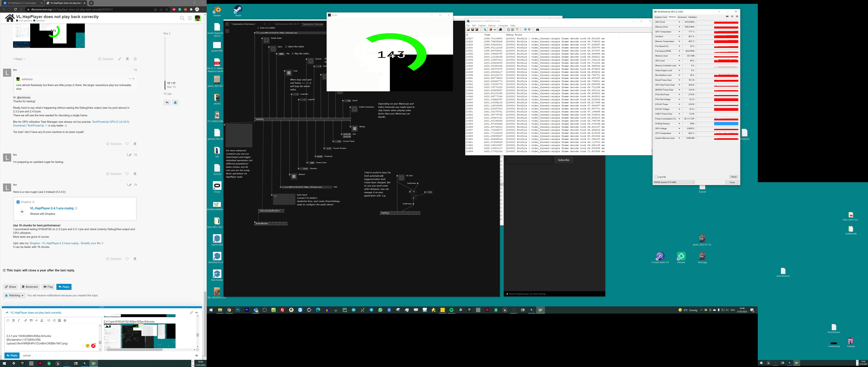Toggle Enable Audio in the vvvv patch

(x=266, y=40)
